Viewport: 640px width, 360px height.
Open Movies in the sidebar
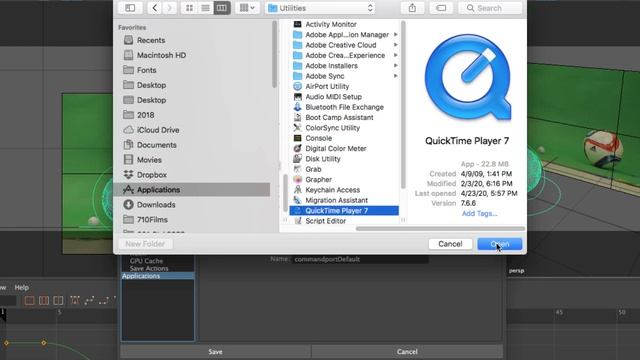(149, 160)
